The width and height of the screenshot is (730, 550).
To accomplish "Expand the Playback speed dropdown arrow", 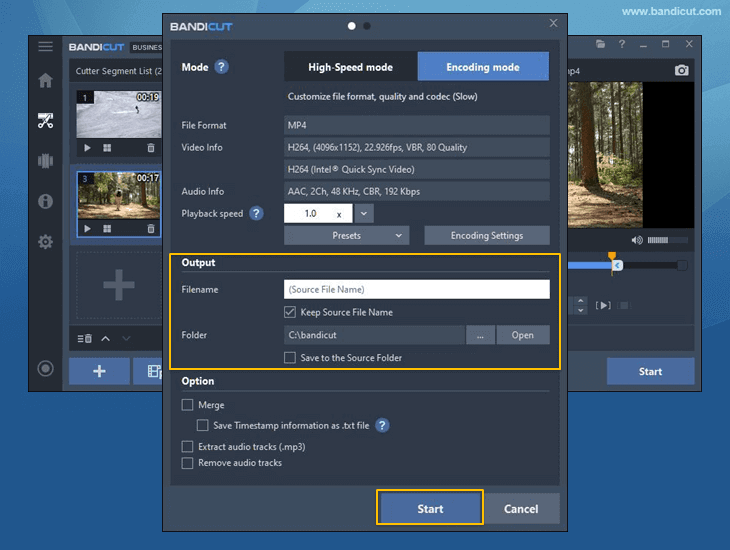I will tap(364, 213).
